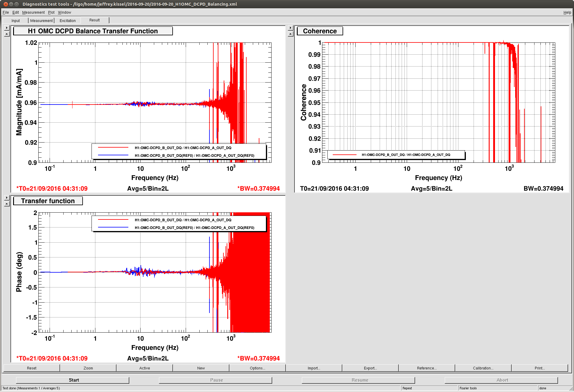The image size is (574, 392).
Task: Click the red T0 timestamp under magnitude plot
Action: click(x=52, y=189)
